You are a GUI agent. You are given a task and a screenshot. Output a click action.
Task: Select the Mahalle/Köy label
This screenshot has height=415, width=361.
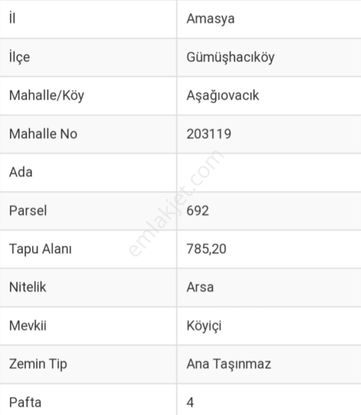coord(47,96)
